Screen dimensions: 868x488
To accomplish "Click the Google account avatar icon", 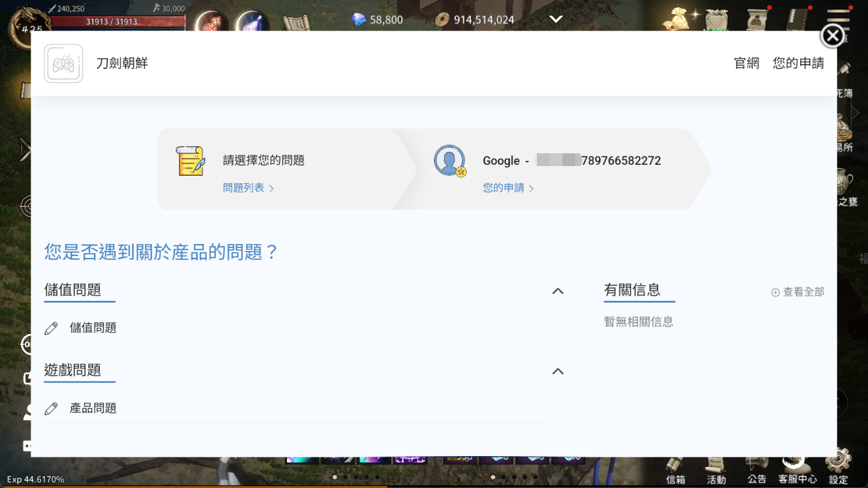I will (x=449, y=160).
